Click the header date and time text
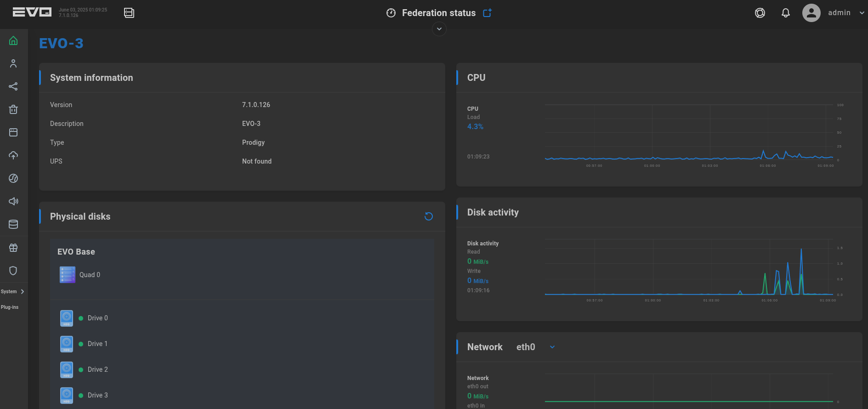The image size is (868, 409). (83, 10)
